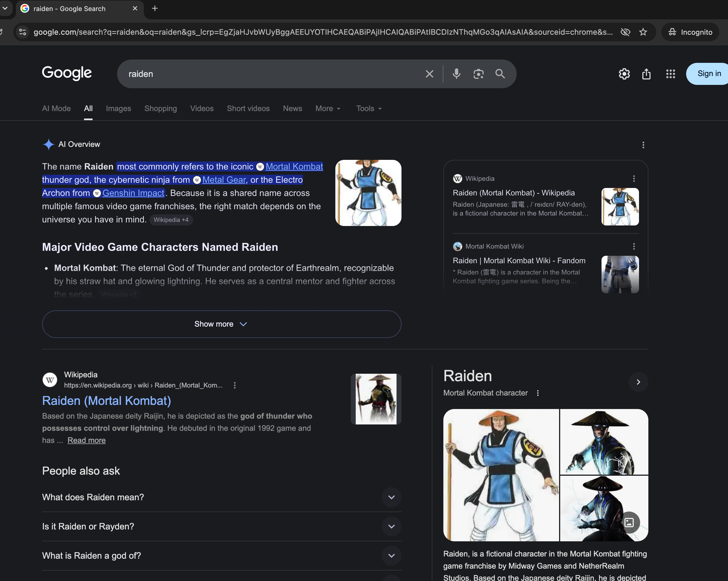This screenshot has height=581, width=728.
Task: Select the All results tab
Action: [x=88, y=109]
